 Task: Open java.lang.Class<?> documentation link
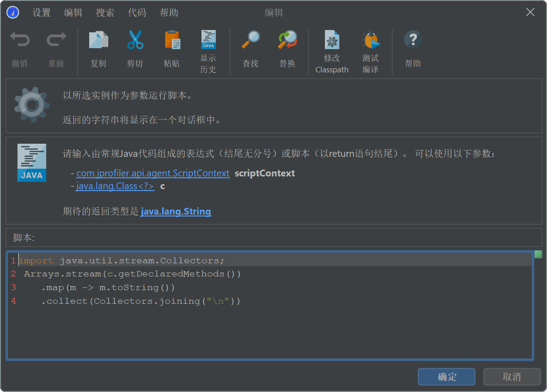(x=115, y=186)
